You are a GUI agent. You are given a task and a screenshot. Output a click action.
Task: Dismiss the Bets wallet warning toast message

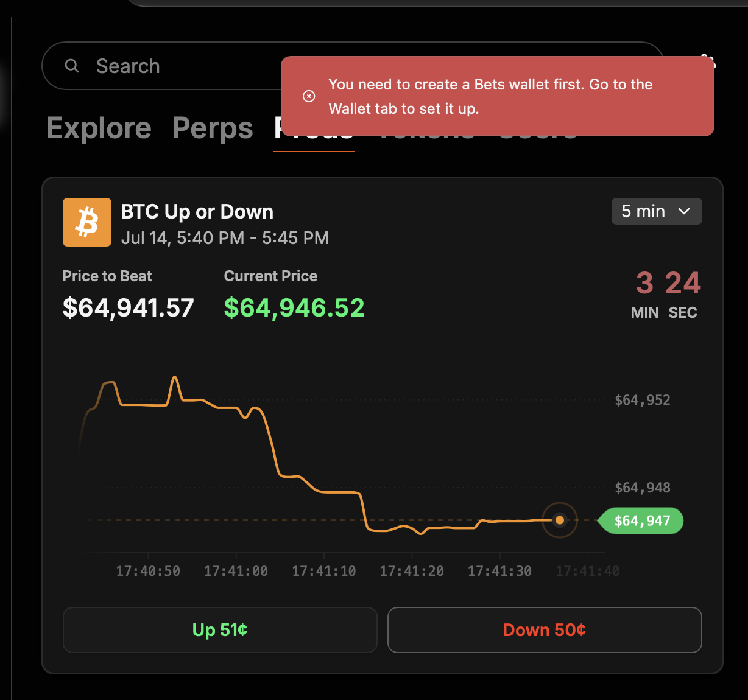tap(497, 96)
